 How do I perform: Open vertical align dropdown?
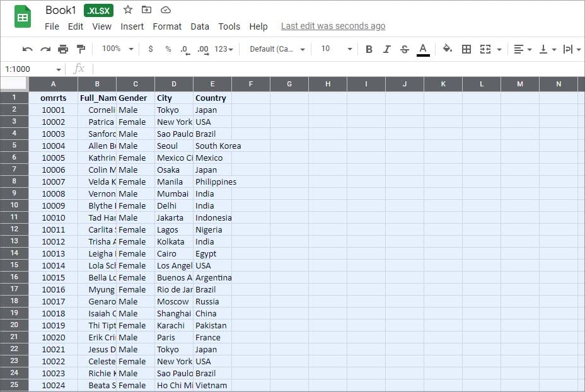[547, 49]
